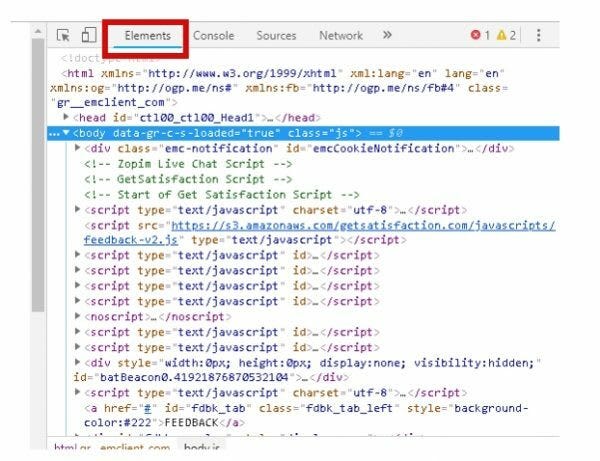Viewport: 600px width, 461px height.
Task: Open the ellipsis actions on the body row
Action: [x=54, y=134]
